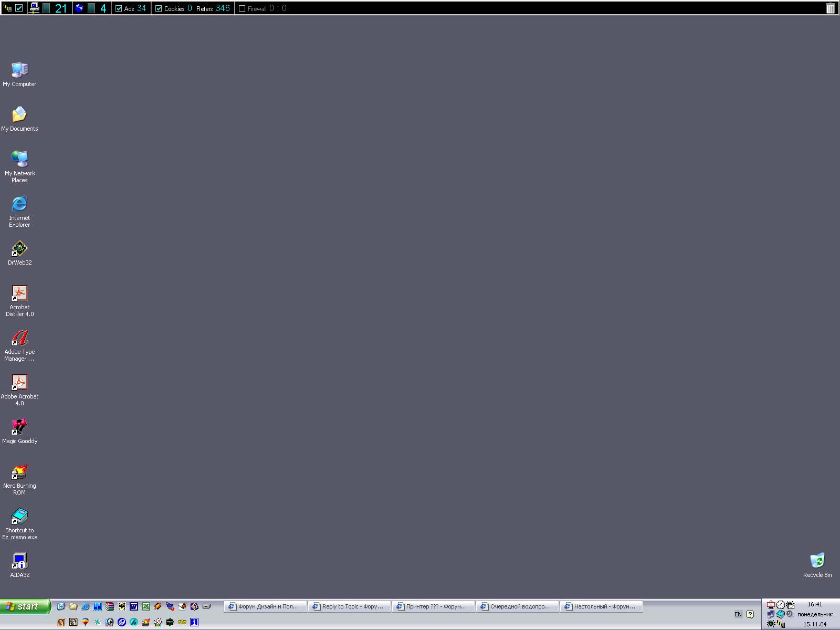
Task: Open the EN language indicator
Action: (x=738, y=614)
